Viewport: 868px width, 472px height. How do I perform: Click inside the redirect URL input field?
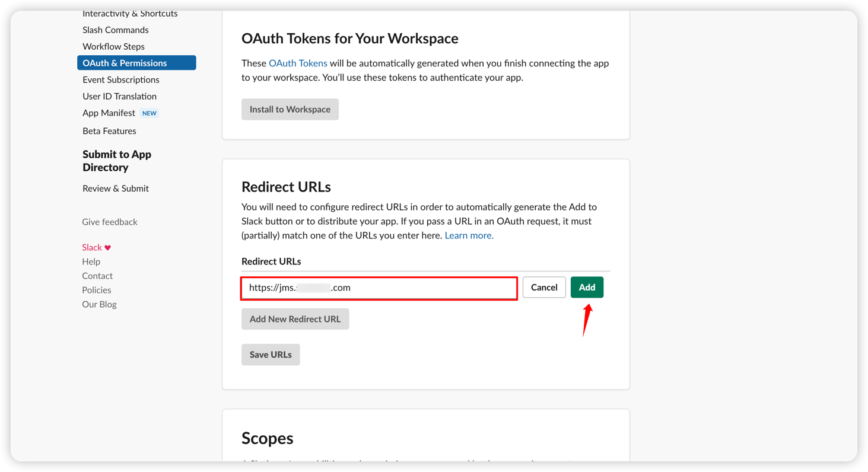pyautogui.click(x=379, y=288)
